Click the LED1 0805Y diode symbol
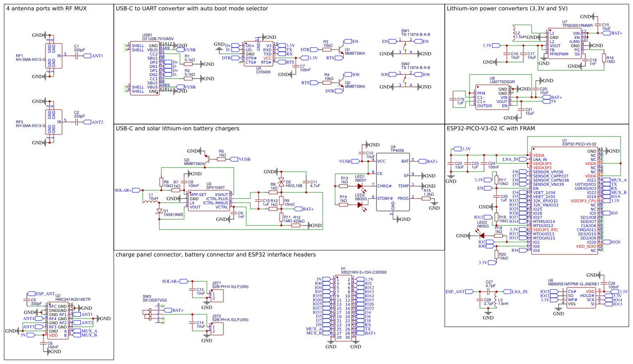Viewport: 633px width, 364px height. 360,186
